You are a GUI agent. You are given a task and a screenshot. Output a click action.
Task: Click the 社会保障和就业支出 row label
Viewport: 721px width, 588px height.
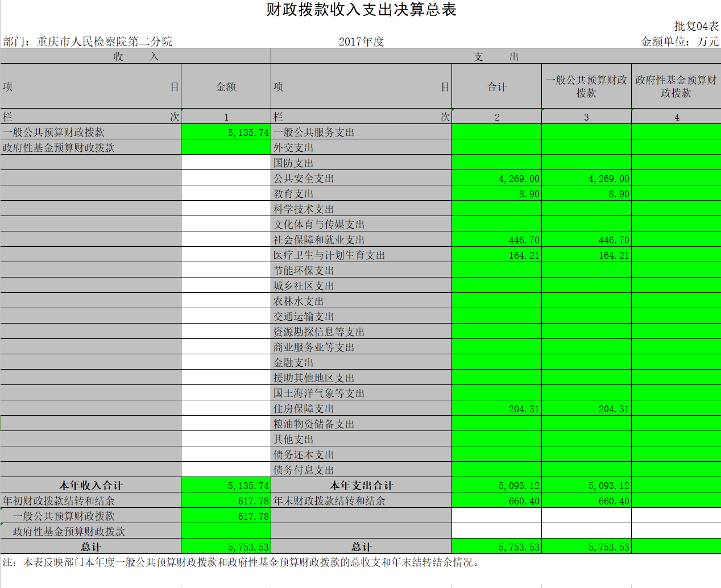click(x=319, y=240)
